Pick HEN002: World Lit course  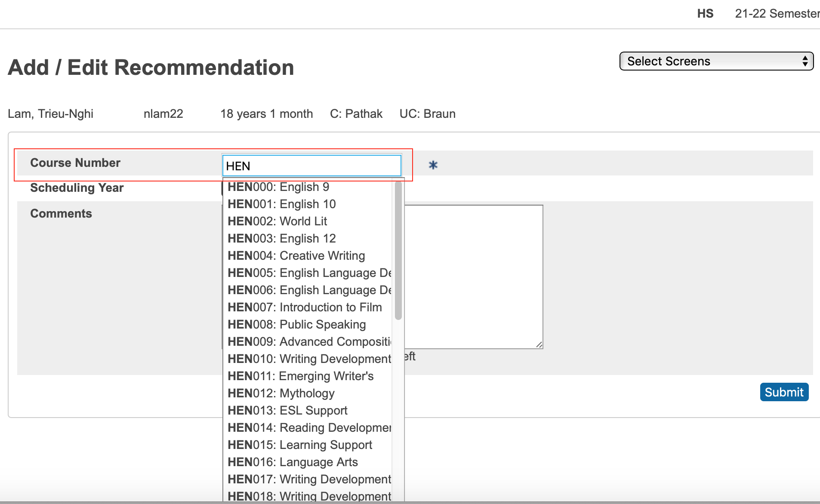tap(277, 221)
